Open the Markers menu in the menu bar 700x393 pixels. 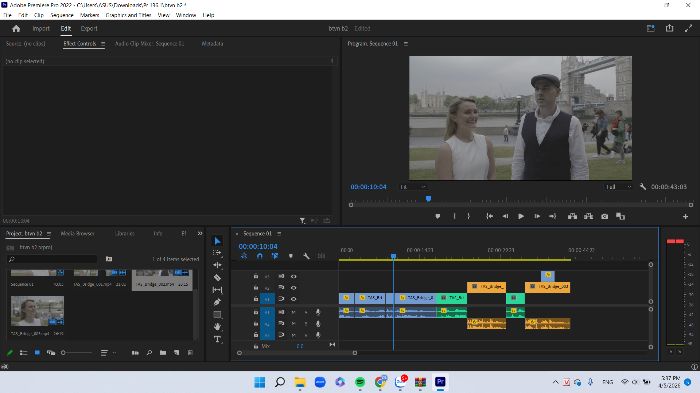(89, 15)
